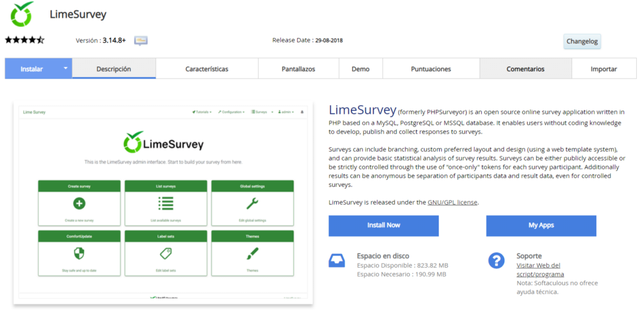The width and height of the screenshot is (644, 310).
Task: Select the Importar tab
Action: pyautogui.click(x=604, y=69)
